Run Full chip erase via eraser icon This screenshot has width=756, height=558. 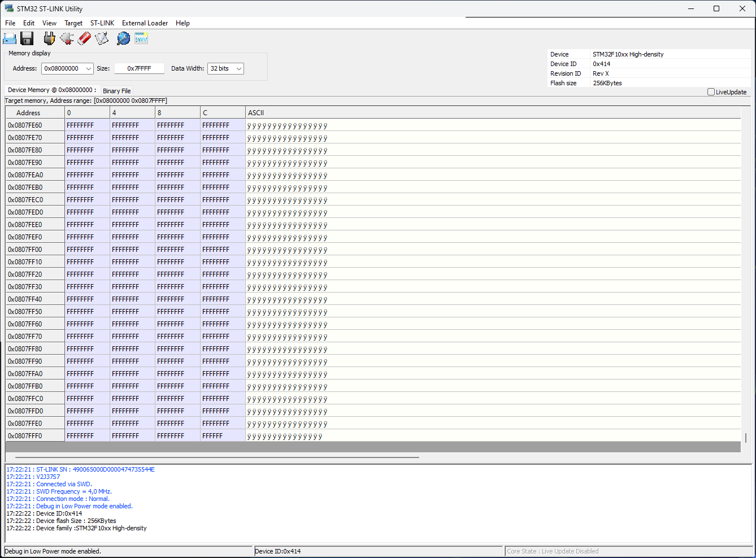click(x=84, y=38)
